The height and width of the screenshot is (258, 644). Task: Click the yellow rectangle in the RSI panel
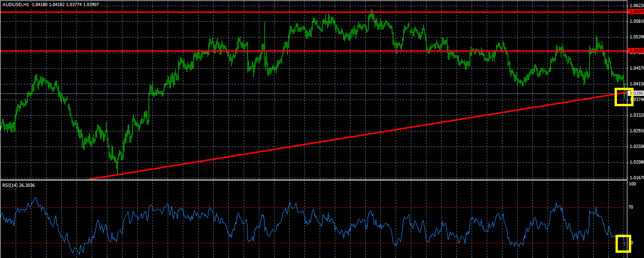point(623,243)
